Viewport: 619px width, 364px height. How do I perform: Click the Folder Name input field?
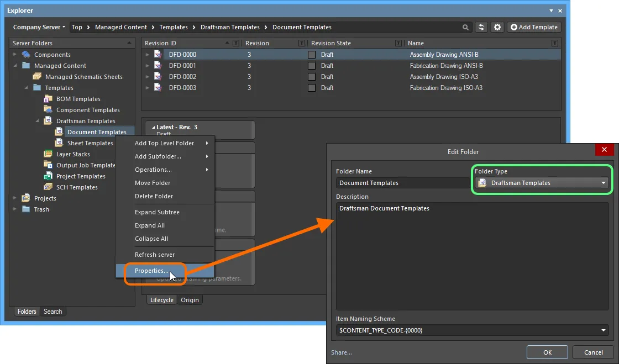tap(403, 183)
